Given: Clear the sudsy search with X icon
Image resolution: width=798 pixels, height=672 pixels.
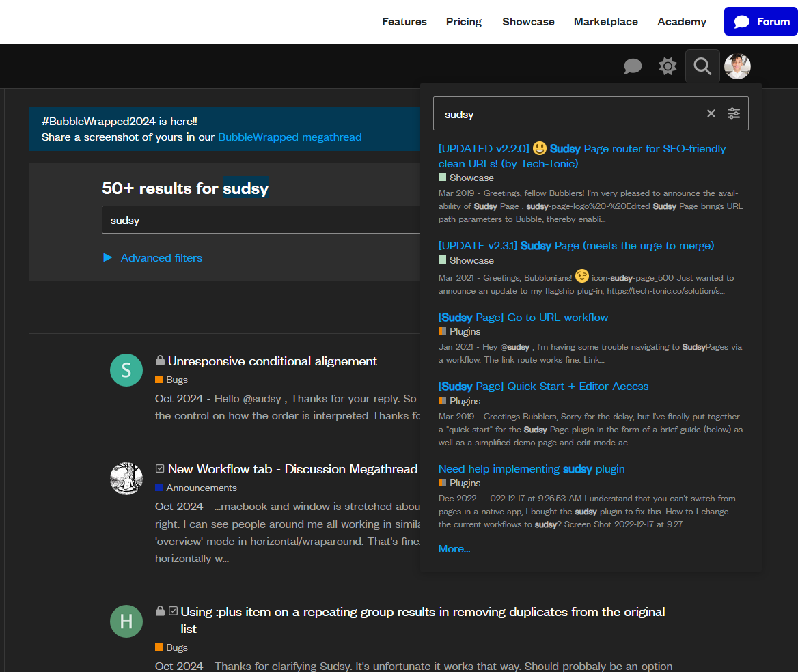Looking at the screenshot, I should 711,113.
